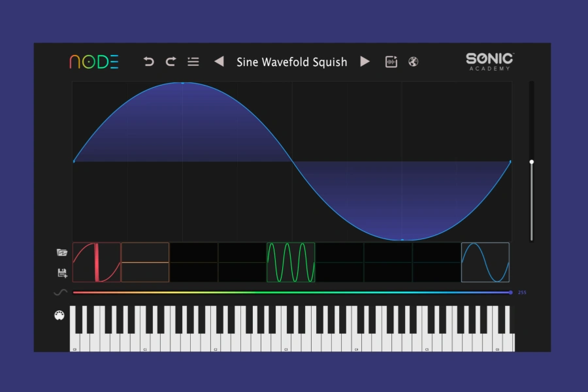Click the rainbow wavetable position slider handle
The image size is (588, 392).
510,293
